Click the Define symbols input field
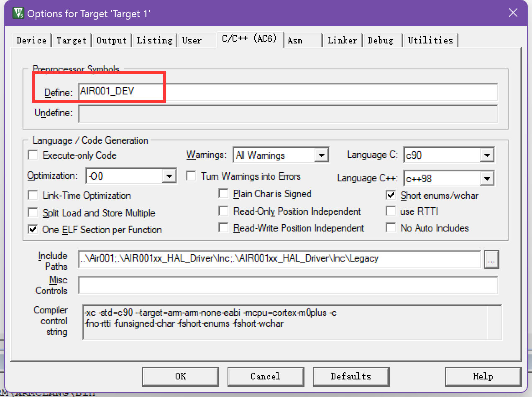 click(x=288, y=92)
